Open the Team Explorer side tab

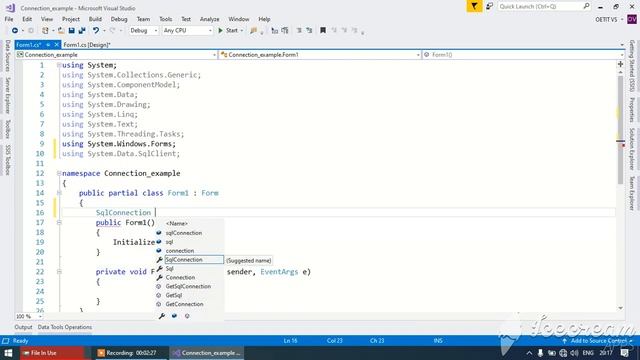coord(632,193)
